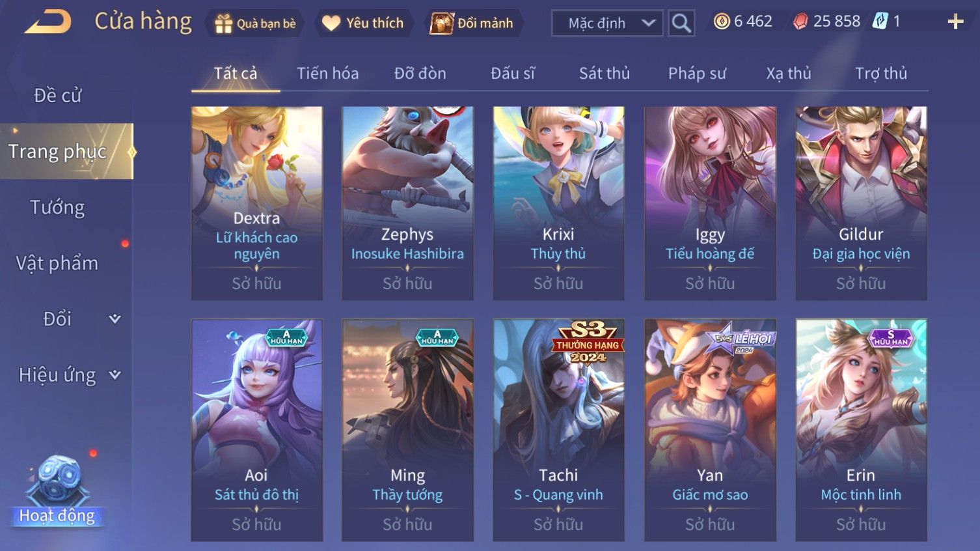Select Đề cử in sidebar
The height and width of the screenshot is (551, 980).
tap(57, 95)
